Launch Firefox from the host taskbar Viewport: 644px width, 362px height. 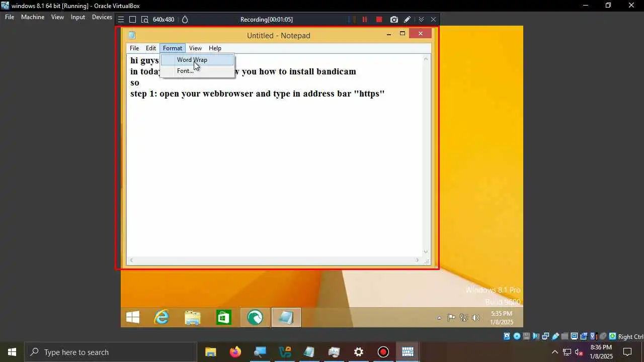click(x=235, y=352)
